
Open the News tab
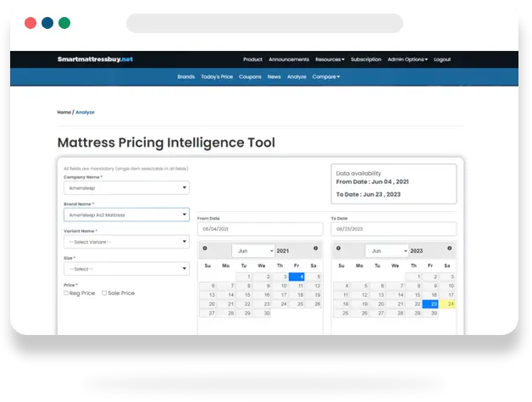[274, 77]
